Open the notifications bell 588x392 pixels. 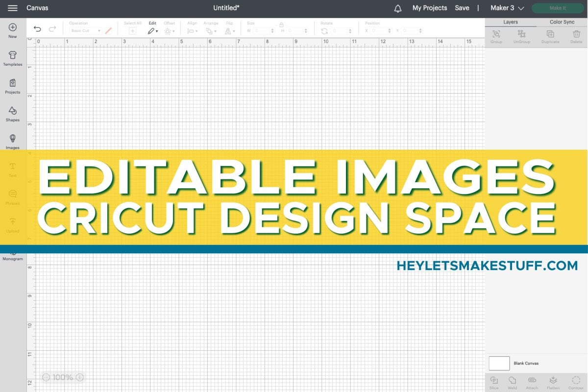(x=398, y=8)
